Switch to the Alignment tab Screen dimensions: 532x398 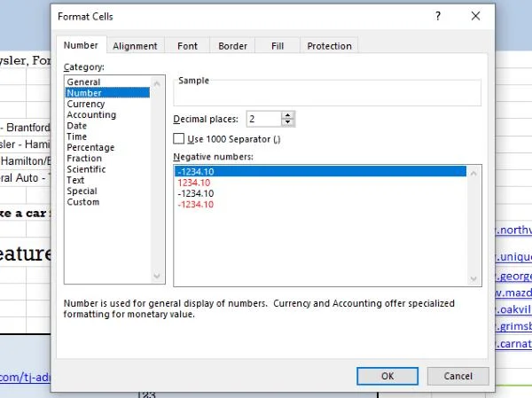click(135, 46)
